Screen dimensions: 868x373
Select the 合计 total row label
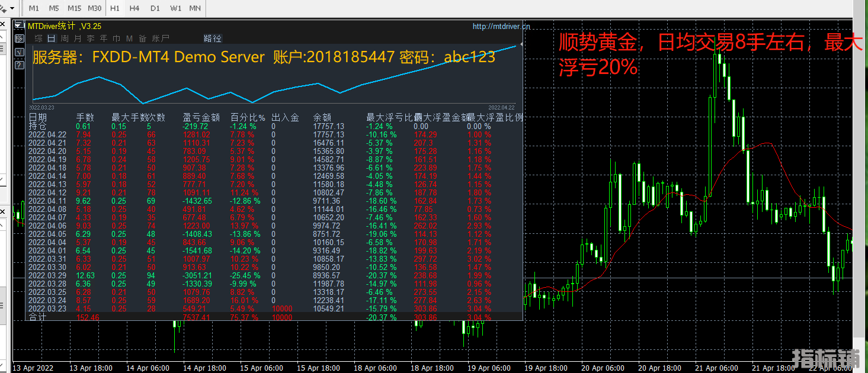37,317
